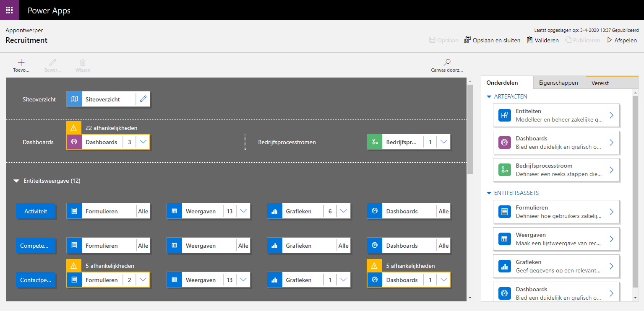Click the Bedrijfsprocesstroom artefact icon in panel
The height and width of the screenshot is (311, 644).
(x=505, y=170)
